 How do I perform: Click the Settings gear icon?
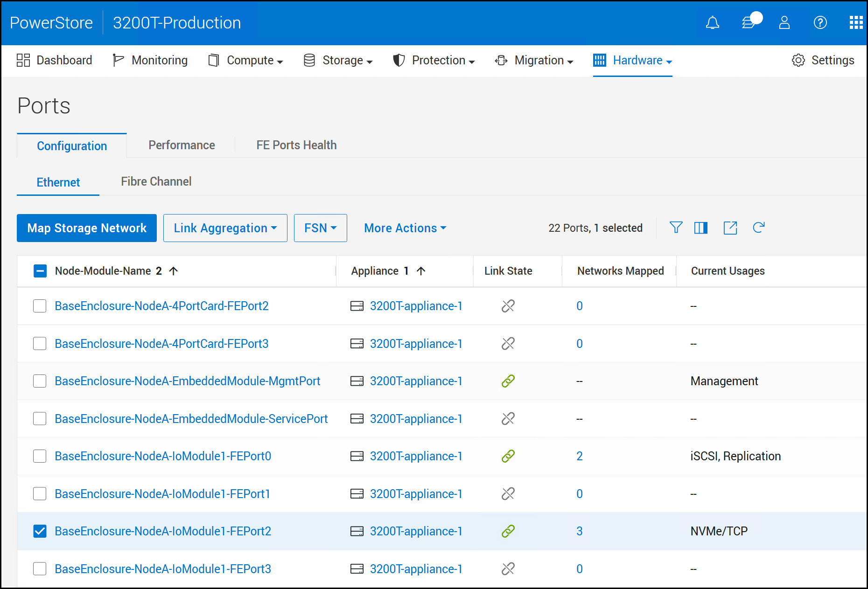(x=798, y=60)
